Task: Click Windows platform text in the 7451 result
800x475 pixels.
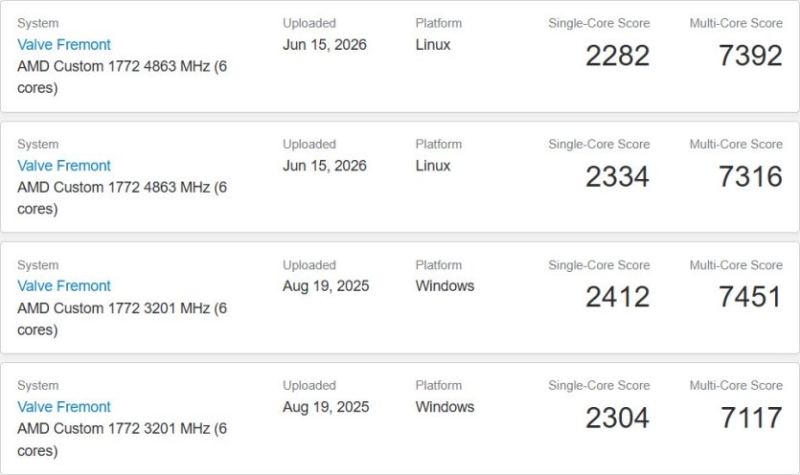Action: pos(445,286)
